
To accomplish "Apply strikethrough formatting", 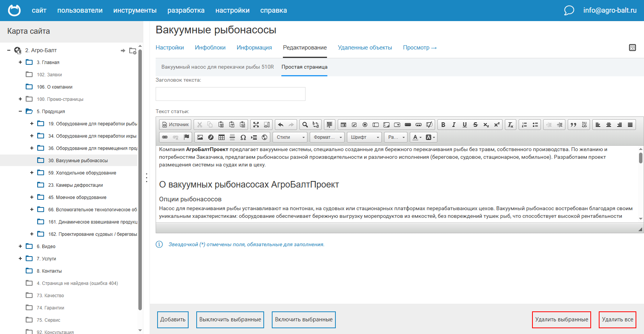I will click(475, 125).
